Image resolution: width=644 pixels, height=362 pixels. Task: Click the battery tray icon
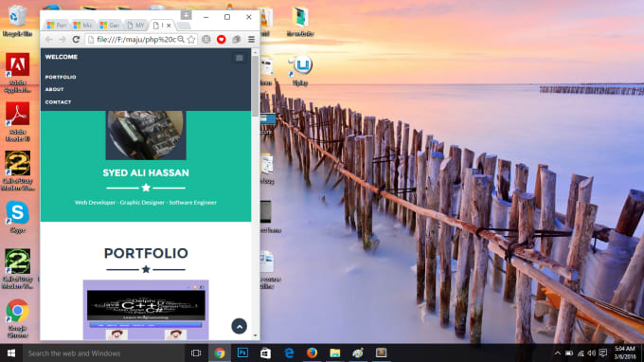pyautogui.click(x=569, y=353)
